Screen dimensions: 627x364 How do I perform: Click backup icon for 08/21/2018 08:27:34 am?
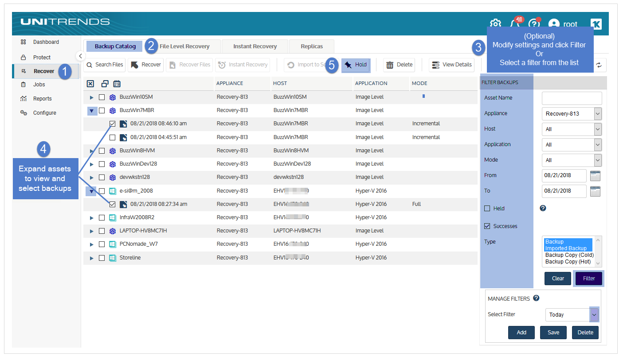coord(123,204)
